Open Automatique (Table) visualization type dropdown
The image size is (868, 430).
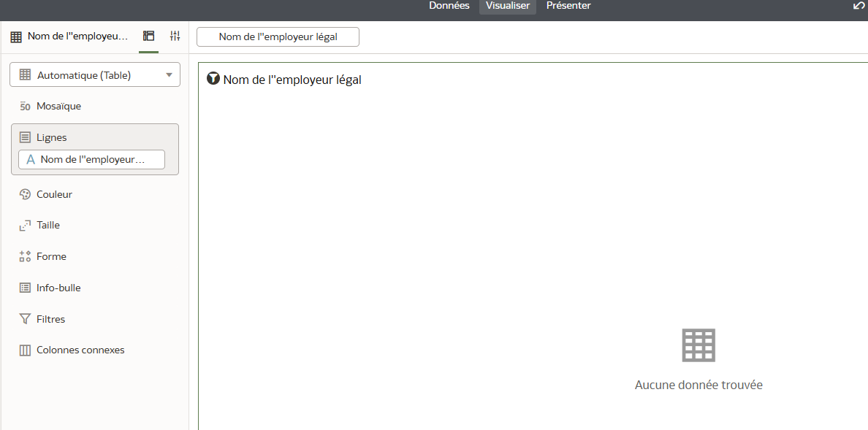point(95,74)
